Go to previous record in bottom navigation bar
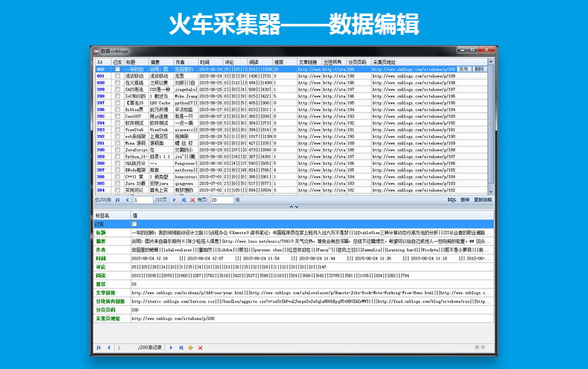The width and height of the screenshot is (588, 369). pyautogui.click(x=108, y=348)
